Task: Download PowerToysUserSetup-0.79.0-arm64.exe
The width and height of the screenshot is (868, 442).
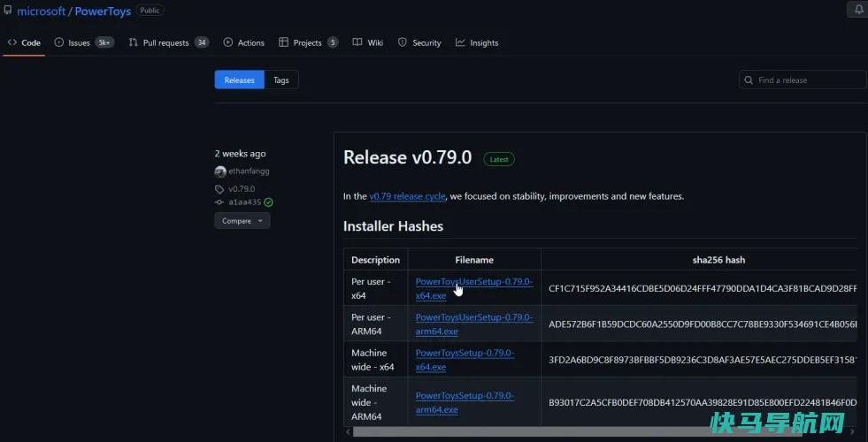Action: pyautogui.click(x=474, y=324)
